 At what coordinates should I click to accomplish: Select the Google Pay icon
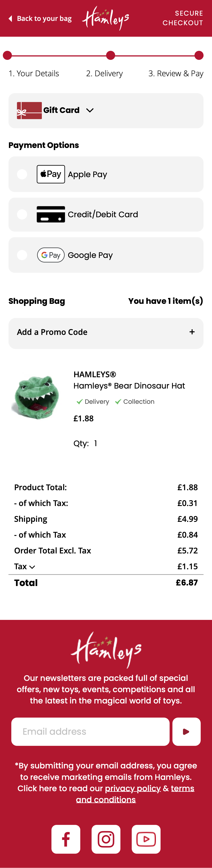click(x=51, y=255)
